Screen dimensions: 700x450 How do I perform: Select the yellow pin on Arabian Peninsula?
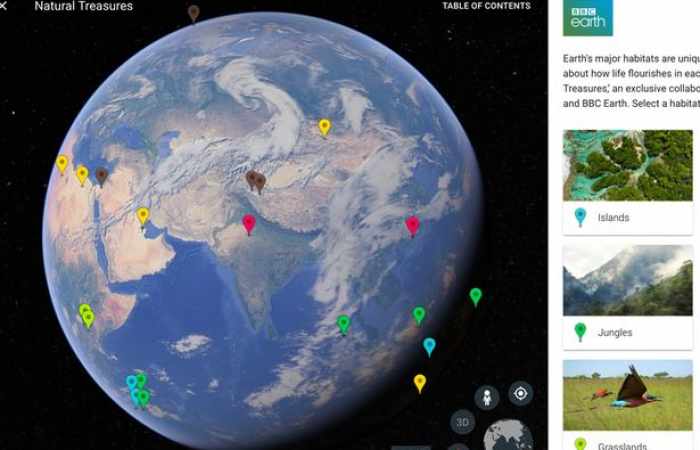pos(143,216)
